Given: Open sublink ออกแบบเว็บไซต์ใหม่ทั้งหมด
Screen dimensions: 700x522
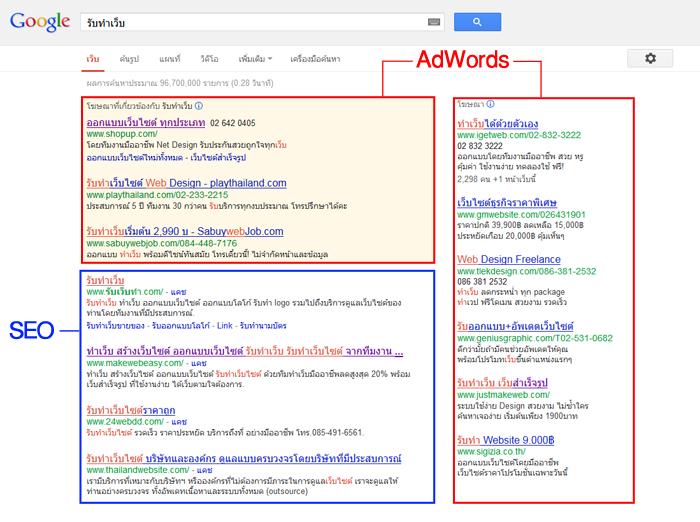Looking at the screenshot, I should [135, 158].
